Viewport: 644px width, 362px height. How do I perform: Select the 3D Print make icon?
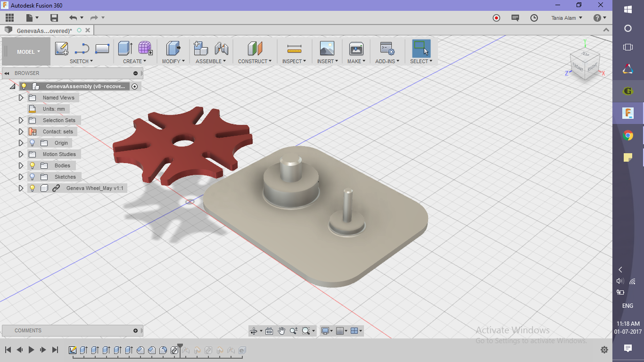356,49
